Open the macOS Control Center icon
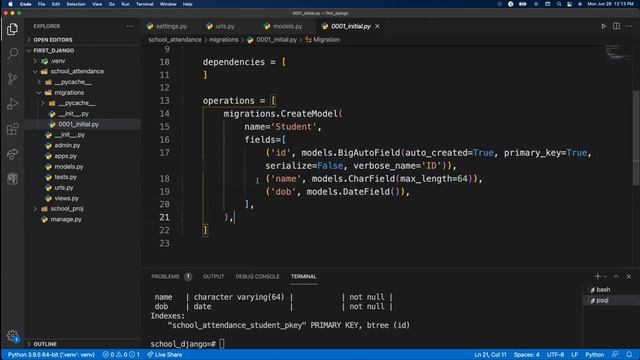This screenshot has height=360, width=640. 569,4
